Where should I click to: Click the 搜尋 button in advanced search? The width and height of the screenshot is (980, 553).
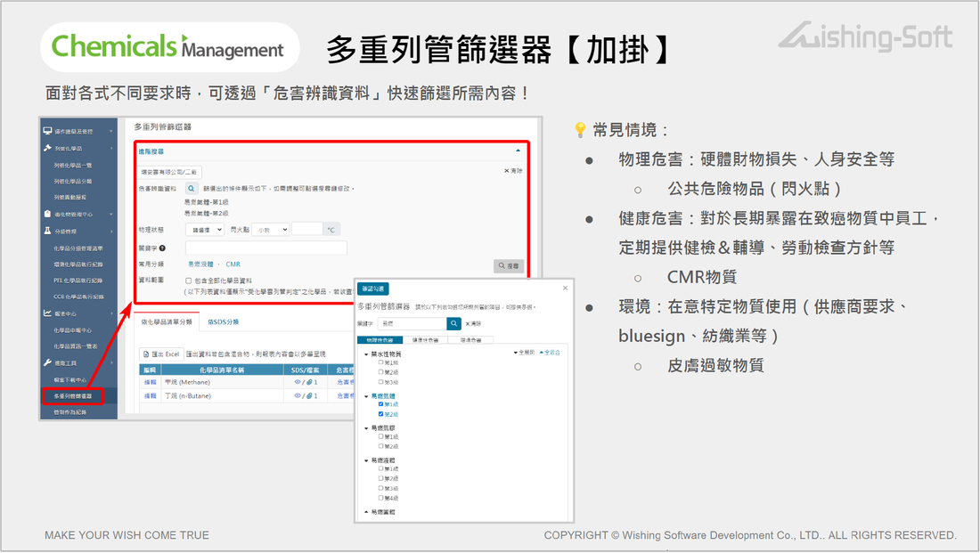click(x=508, y=265)
